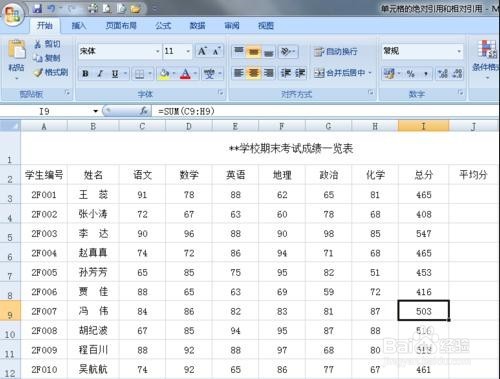The image size is (500, 379).
Task: Apply percent style
Action: click(x=410, y=74)
